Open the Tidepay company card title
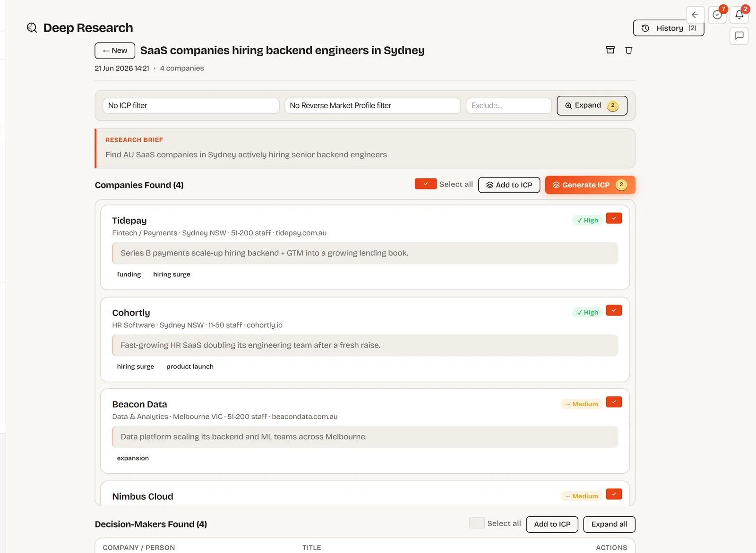756x553 pixels. (129, 221)
